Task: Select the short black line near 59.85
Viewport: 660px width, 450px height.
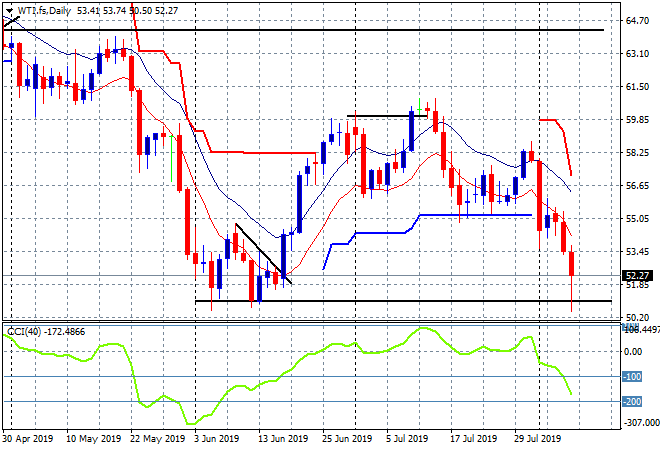Action: [387, 116]
